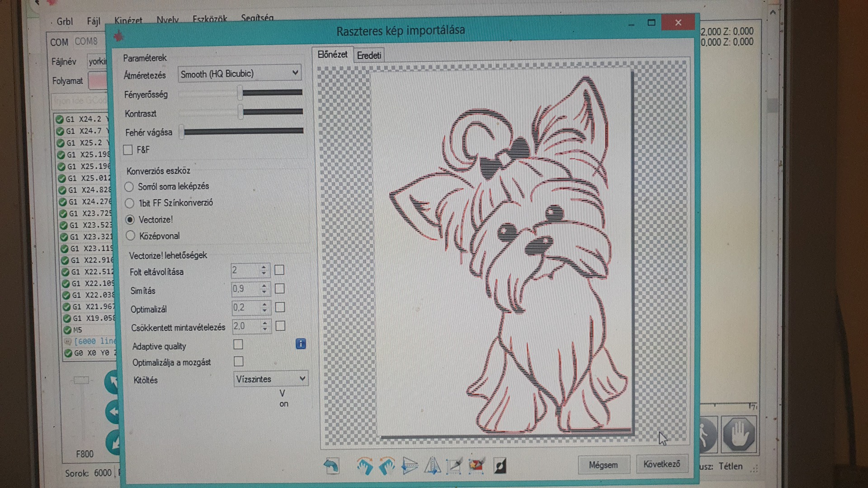Select the auto-crop star icon

coord(476,465)
